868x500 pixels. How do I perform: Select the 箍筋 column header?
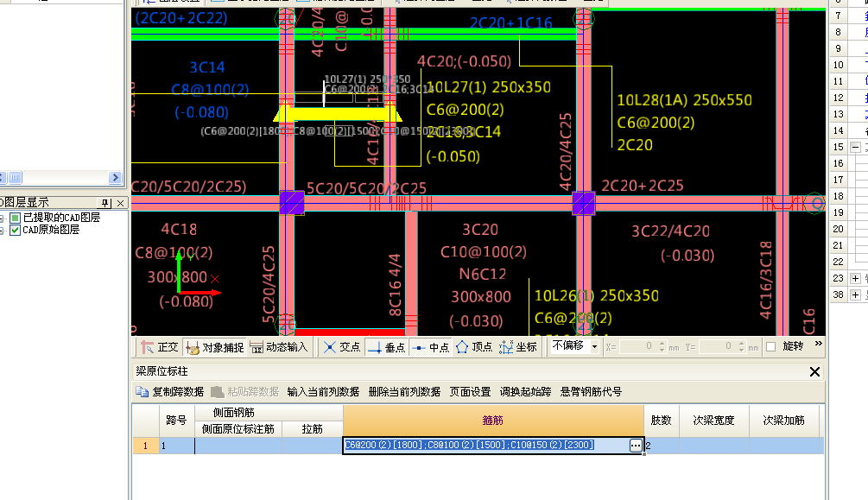[x=493, y=421]
